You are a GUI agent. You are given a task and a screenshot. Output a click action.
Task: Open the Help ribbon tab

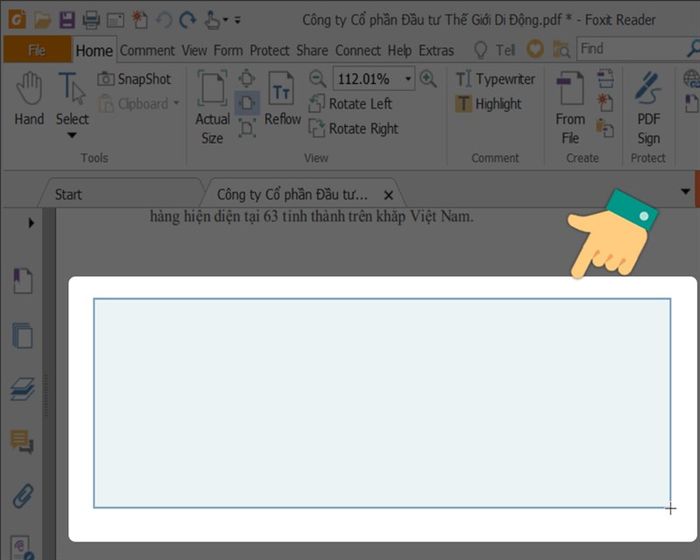tap(400, 50)
